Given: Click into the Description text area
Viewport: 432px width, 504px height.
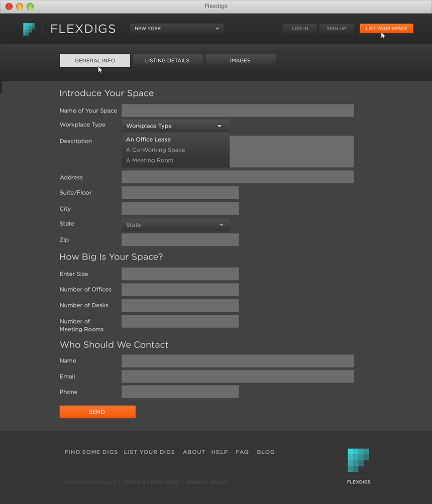Looking at the screenshot, I should (x=291, y=152).
